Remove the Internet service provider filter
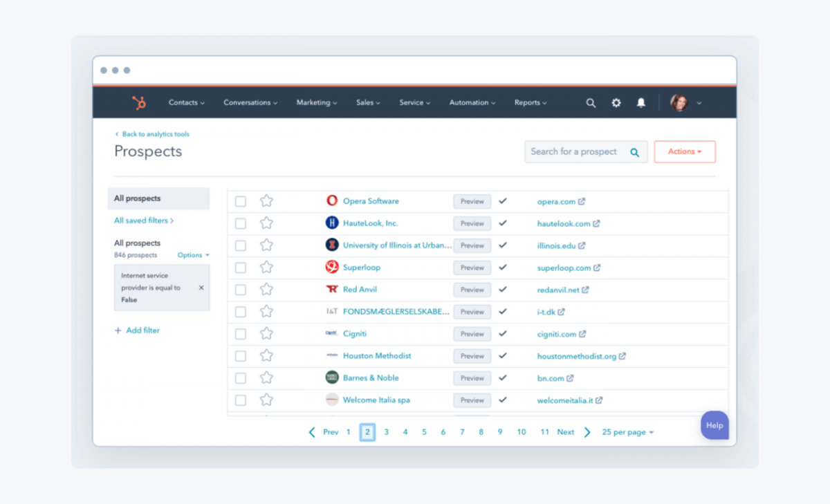The image size is (830, 504). coord(201,288)
